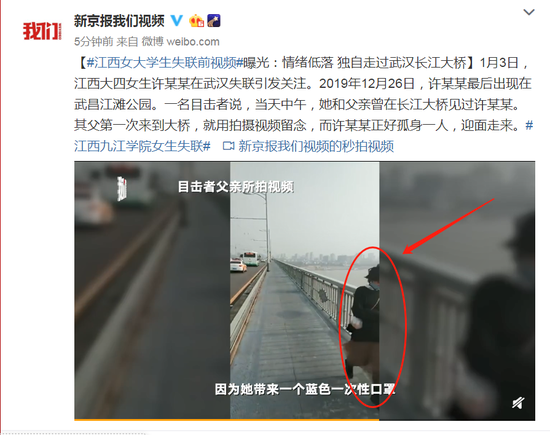Viewport: 550px width, 435px height.
Task: Open the 新京报我们视频的秒拍视频 video link
Action: [316, 146]
